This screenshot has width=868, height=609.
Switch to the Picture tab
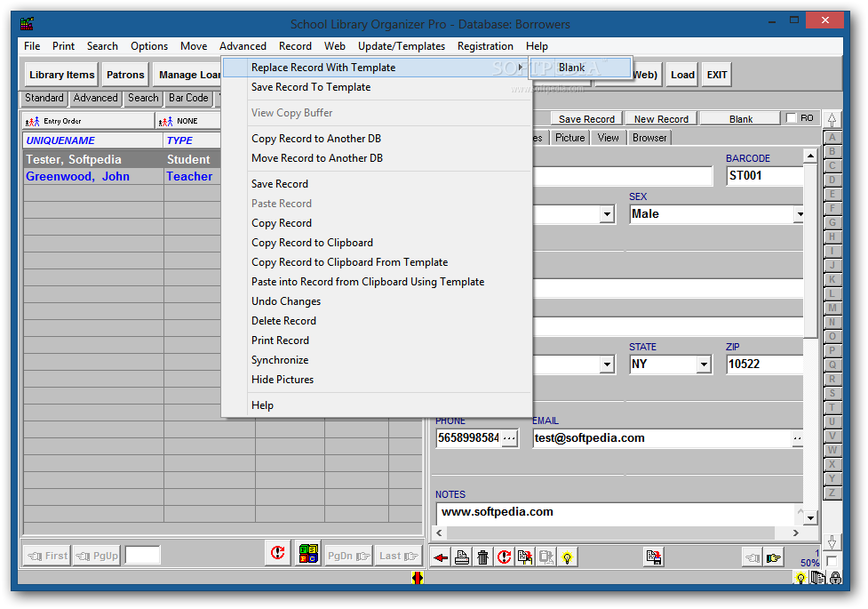pyautogui.click(x=569, y=138)
